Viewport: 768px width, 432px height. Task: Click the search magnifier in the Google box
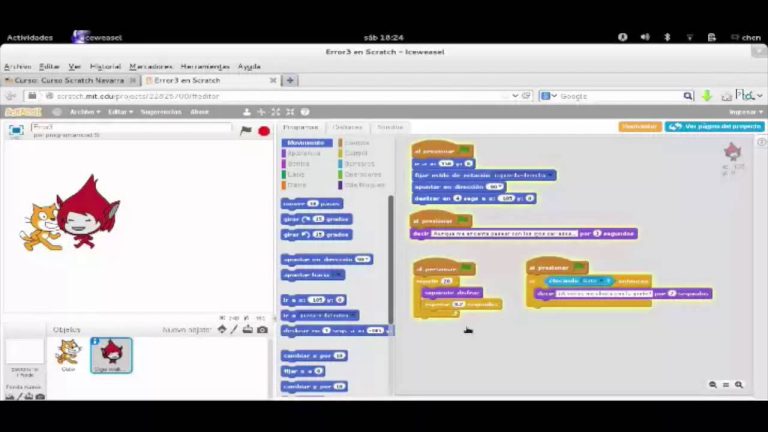click(688, 96)
